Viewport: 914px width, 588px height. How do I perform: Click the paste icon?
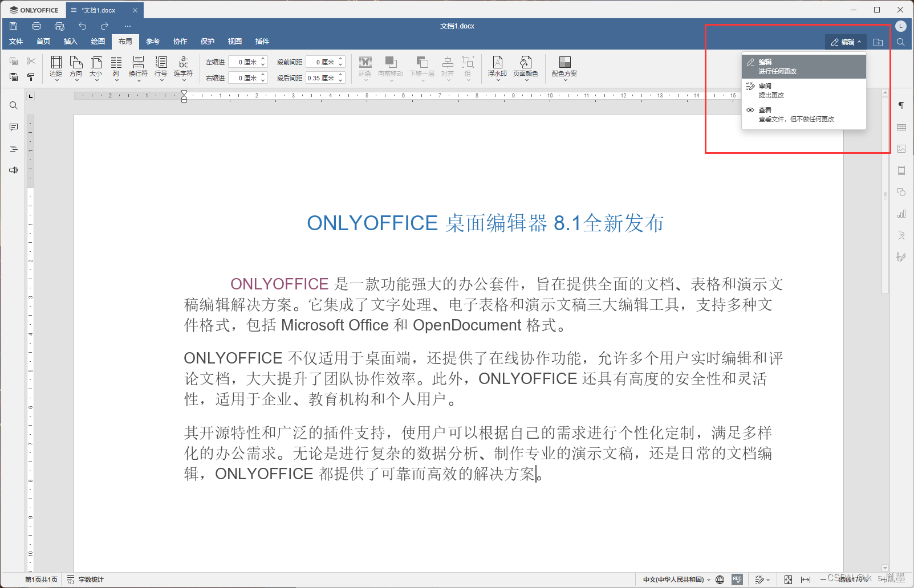coord(14,77)
